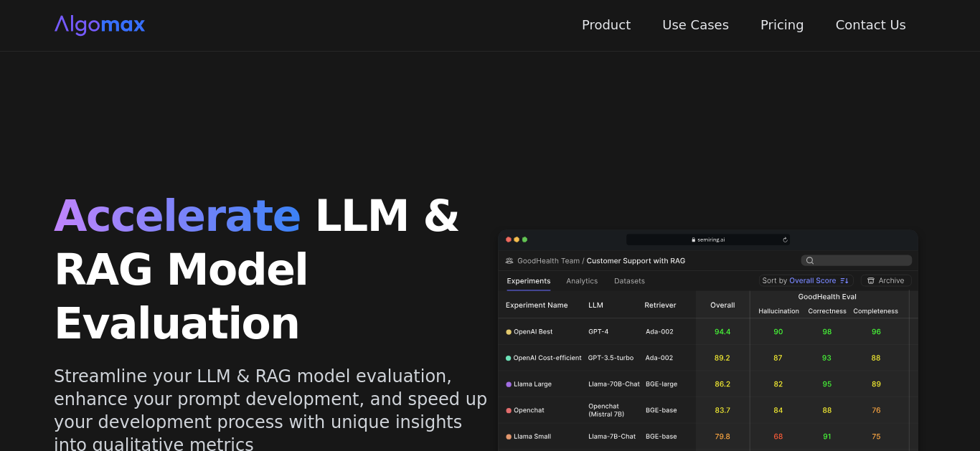Click the 83.7 overall score
This screenshot has height=451, width=980.
(722, 410)
